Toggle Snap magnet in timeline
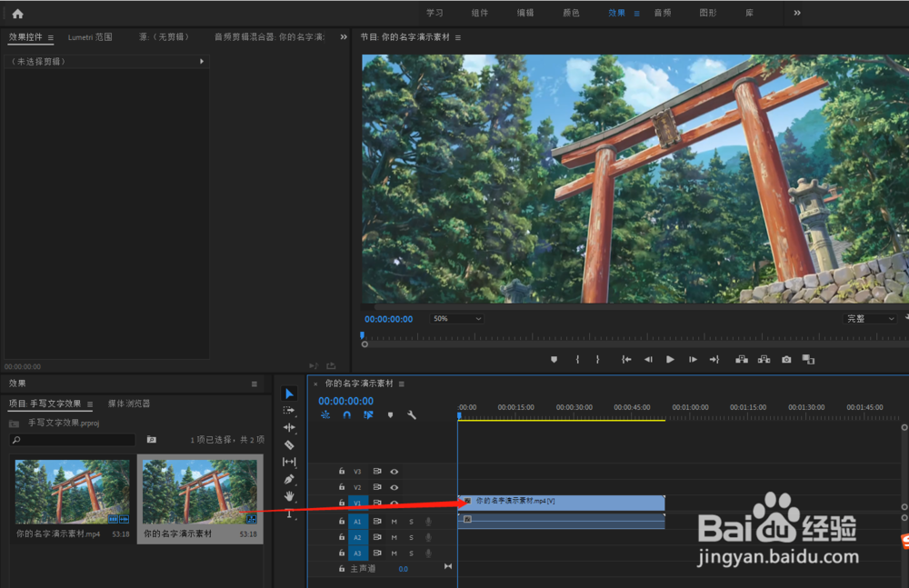The width and height of the screenshot is (909, 588). (346, 415)
